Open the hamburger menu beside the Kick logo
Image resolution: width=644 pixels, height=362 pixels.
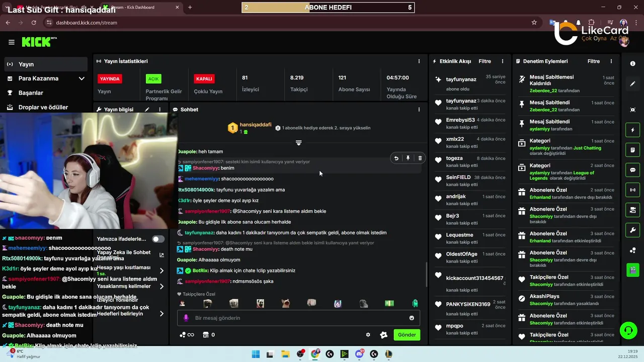[x=12, y=42]
